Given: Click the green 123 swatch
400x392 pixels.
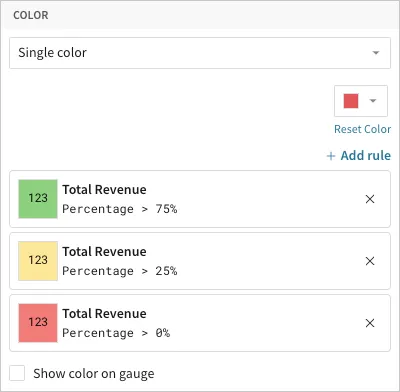Looking at the screenshot, I should coord(38,199).
